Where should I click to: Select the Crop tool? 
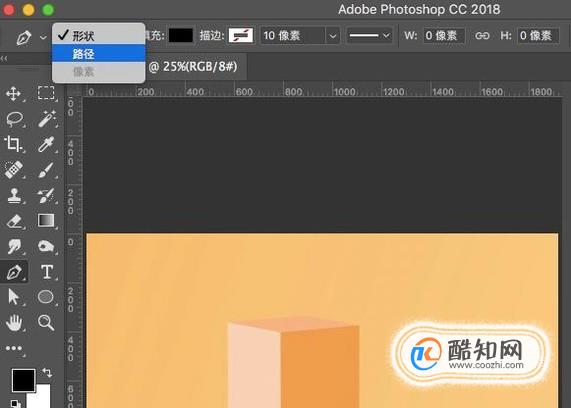13,144
